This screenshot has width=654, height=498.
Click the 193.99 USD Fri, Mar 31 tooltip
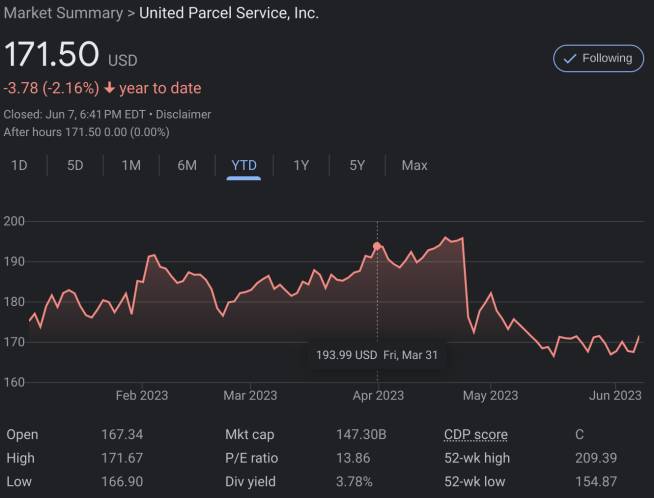click(x=377, y=355)
